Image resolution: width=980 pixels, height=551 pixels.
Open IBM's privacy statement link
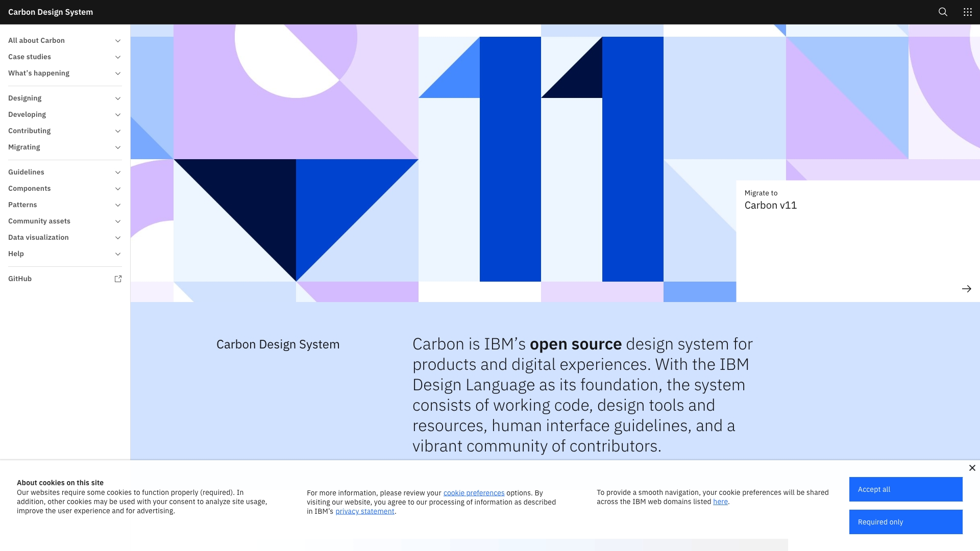[364, 511]
